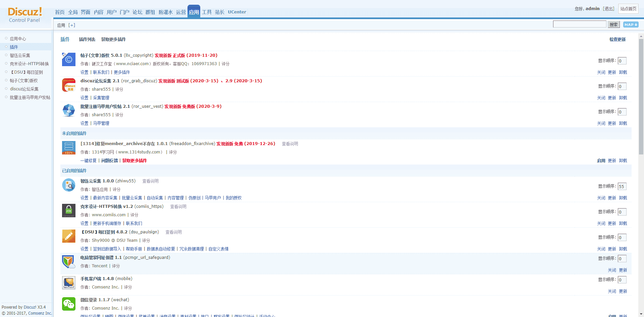644x317 pixels.
Task: Click the 搜索 button
Action: (x=613, y=25)
